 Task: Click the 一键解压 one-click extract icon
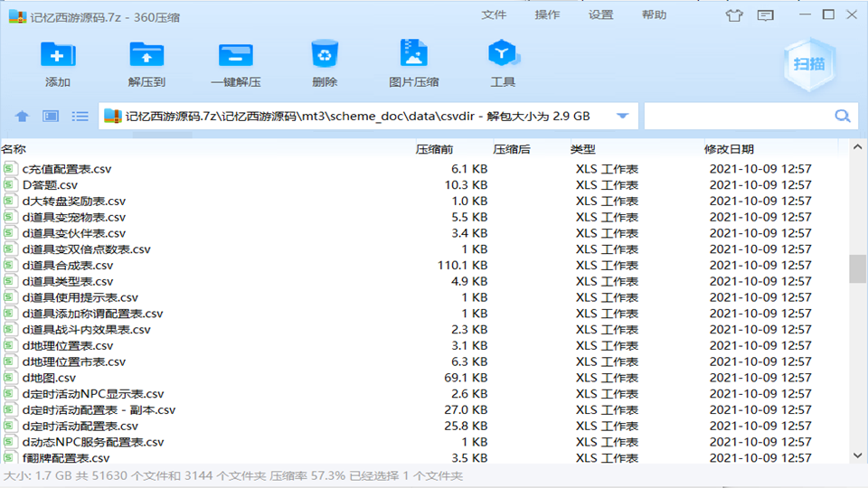pos(235,56)
